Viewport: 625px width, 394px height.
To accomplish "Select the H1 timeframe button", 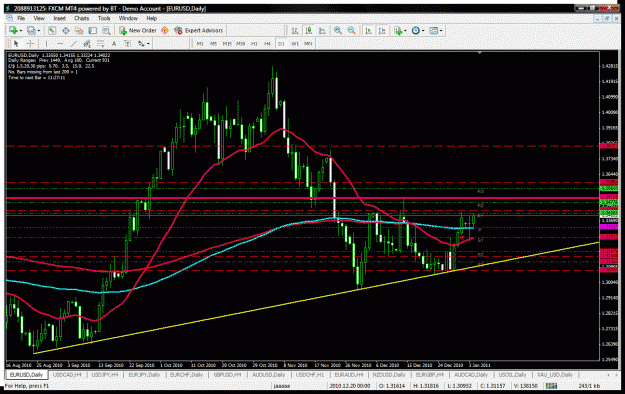I will [254, 43].
